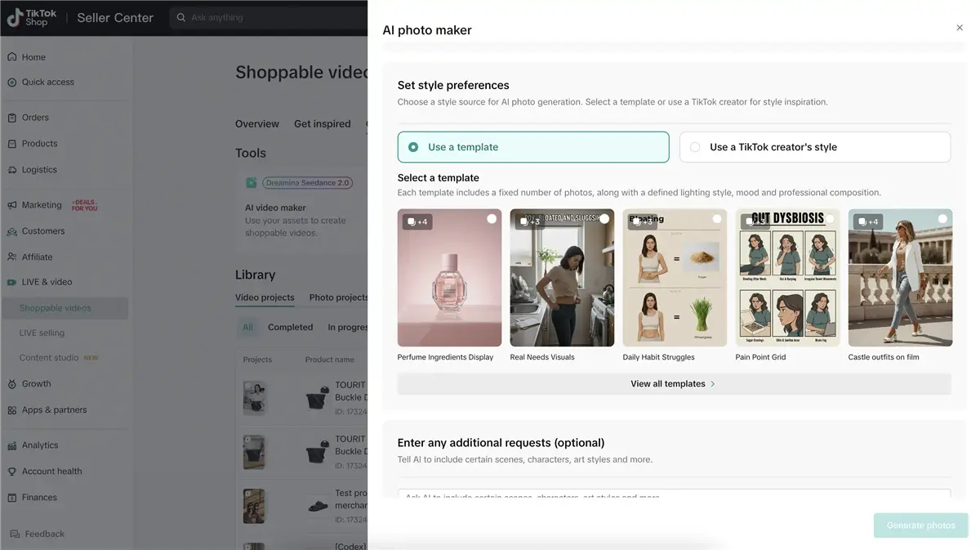980x550 pixels.
Task: Click the Quick access sidebar icon
Action: 11,82
